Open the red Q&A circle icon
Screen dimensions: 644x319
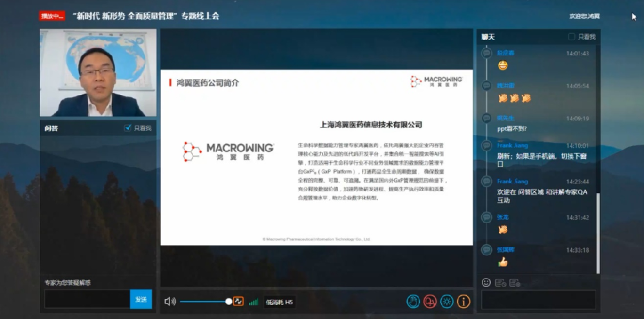click(x=430, y=302)
